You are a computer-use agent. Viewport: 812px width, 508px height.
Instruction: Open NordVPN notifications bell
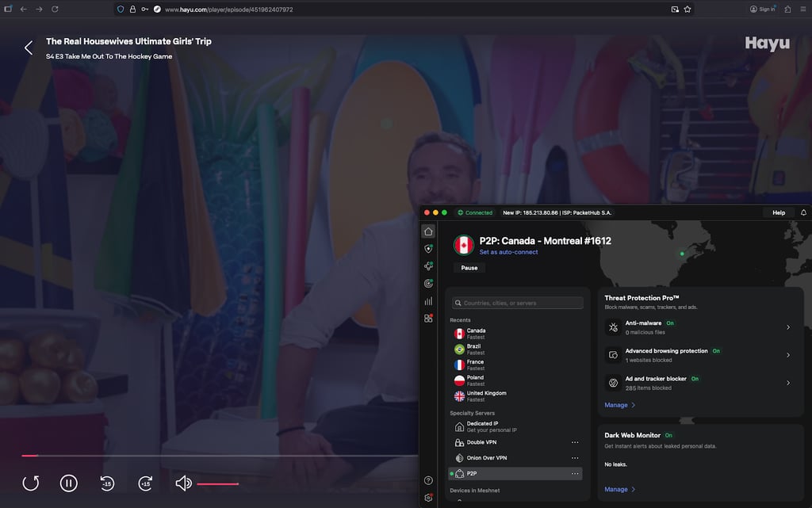pos(803,212)
